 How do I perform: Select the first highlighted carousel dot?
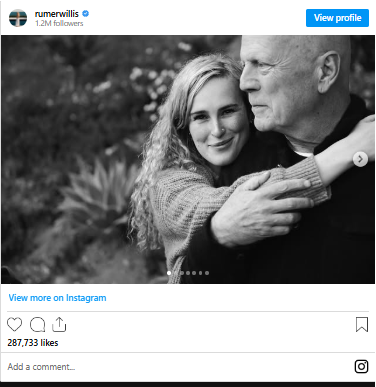(x=169, y=273)
